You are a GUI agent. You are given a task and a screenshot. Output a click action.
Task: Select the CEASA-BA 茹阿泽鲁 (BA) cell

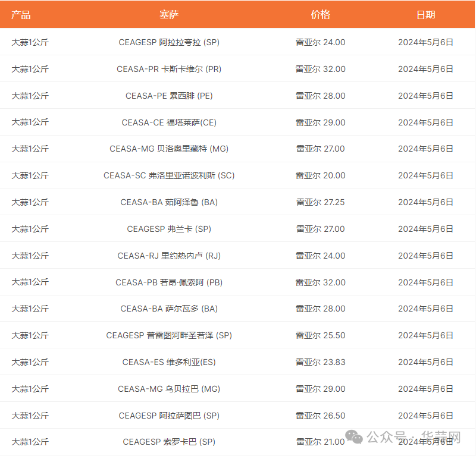coord(169,202)
